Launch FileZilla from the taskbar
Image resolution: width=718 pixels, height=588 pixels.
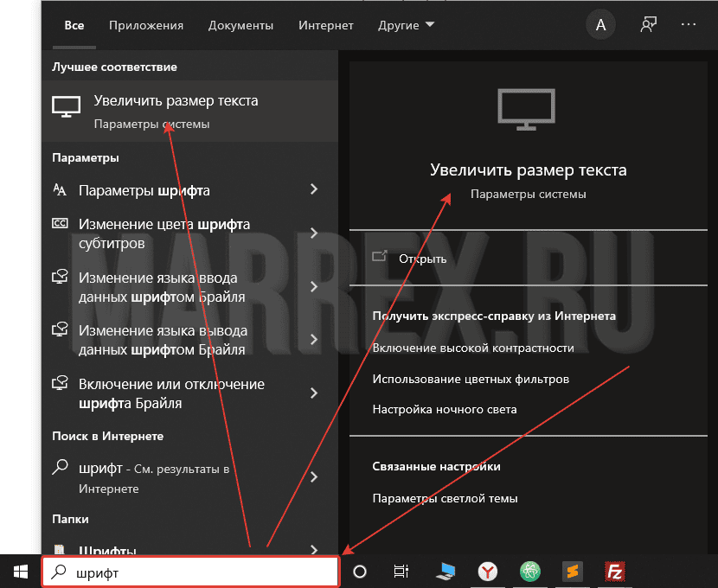[615, 572]
